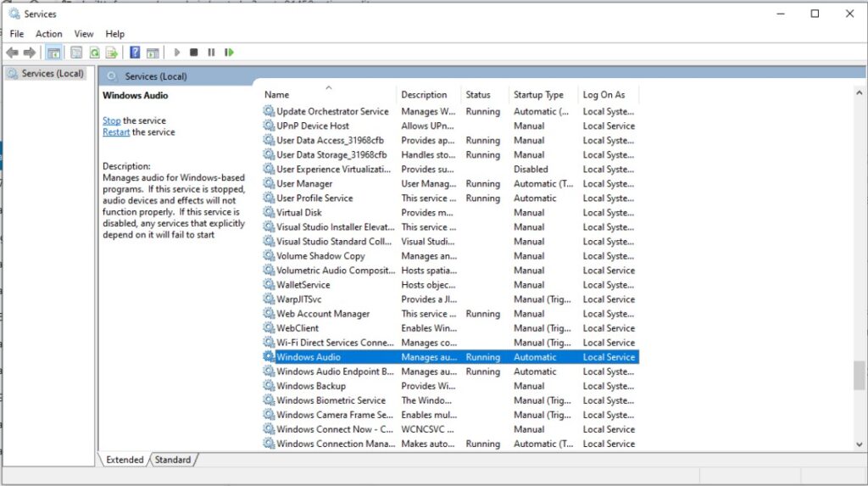The image size is (868, 486).
Task: Click the gear icon for Windows Audio
Action: click(269, 357)
